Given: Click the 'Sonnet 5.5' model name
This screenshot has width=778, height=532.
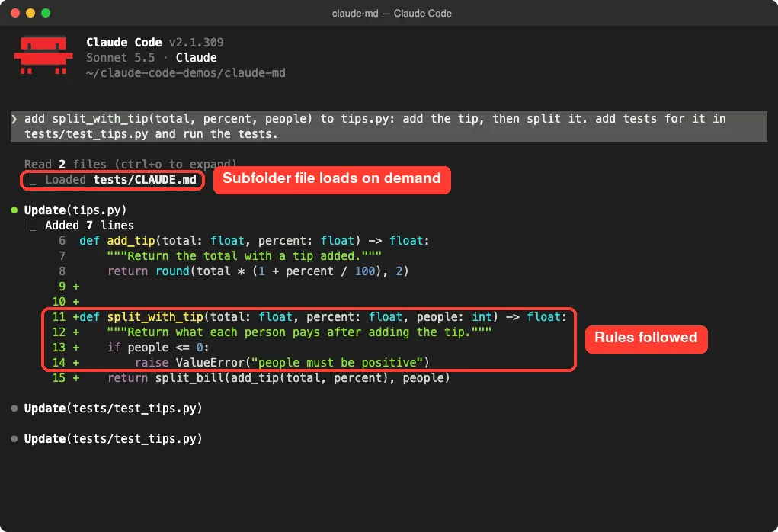Looking at the screenshot, I should (x=120, y=58).
